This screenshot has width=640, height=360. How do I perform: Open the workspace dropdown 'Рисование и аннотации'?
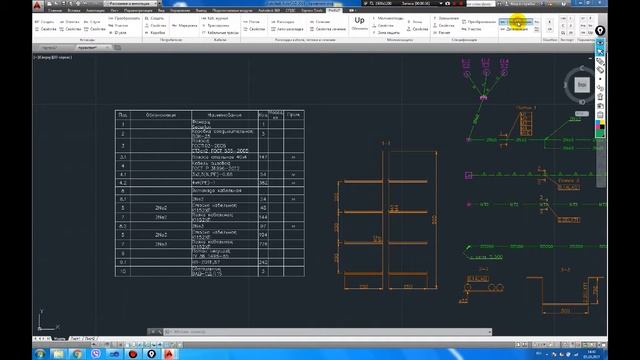(131, 4)
